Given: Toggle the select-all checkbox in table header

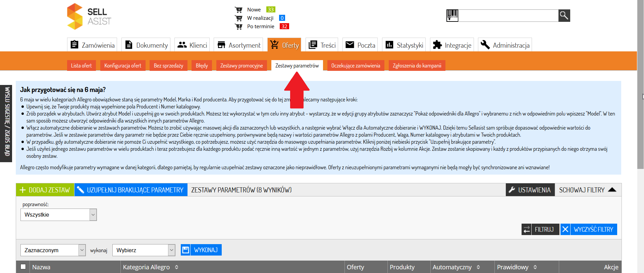Looking at the screenshot, I should [x=23, y=267].
